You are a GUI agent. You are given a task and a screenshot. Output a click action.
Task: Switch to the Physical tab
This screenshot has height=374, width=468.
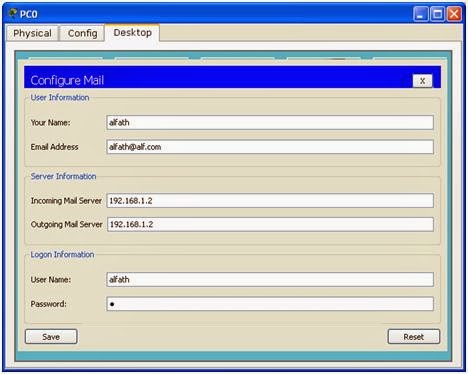pos(32,33)
